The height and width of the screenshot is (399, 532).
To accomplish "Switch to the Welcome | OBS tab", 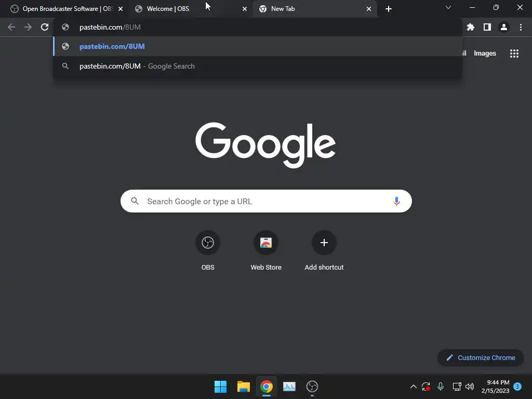I will click(190, 9).
